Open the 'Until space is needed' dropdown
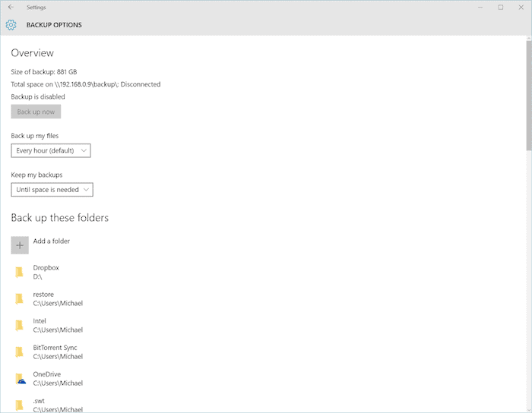The width and height of the screenshot is (532, 413). click(52, 189)
